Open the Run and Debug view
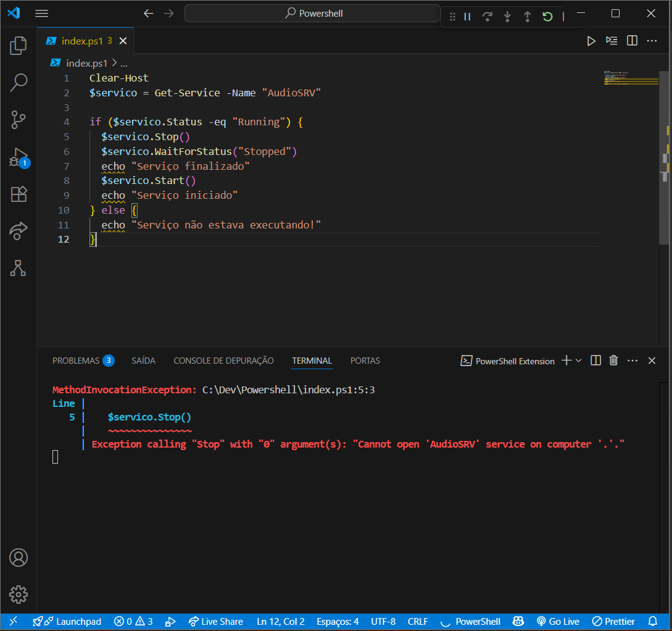Image resolution: width=672 pixels, height=631 pixels. coord(18,157)
